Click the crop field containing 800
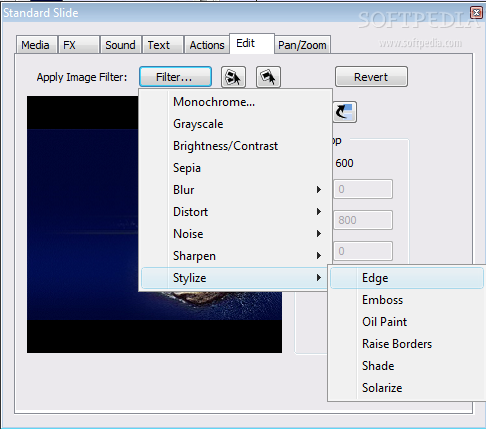The height and width of the screenshot is (429, 486). pos(363,220)
